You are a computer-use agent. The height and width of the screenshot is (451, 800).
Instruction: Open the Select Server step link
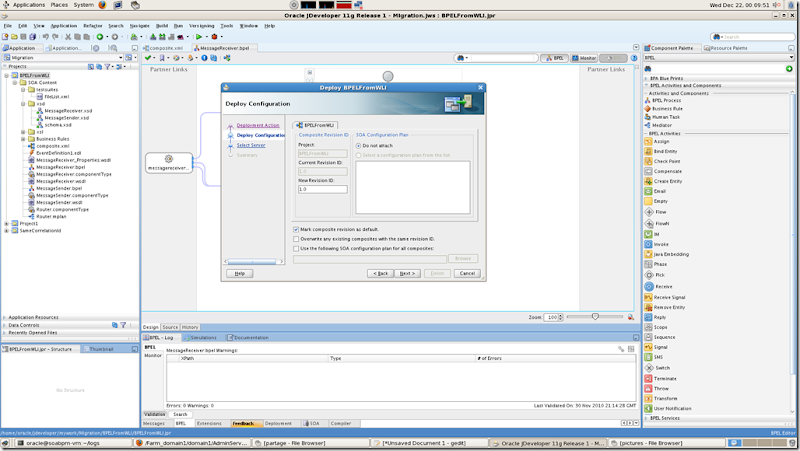tap(251, 145)
